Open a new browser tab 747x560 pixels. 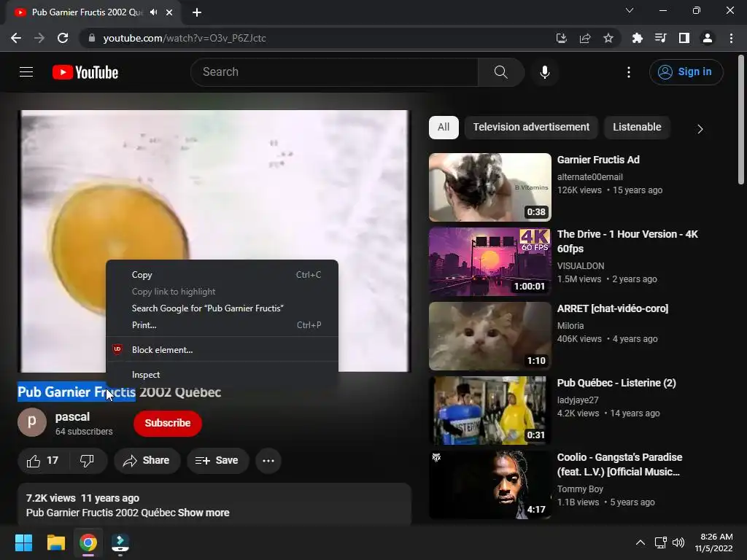(197, 12)
